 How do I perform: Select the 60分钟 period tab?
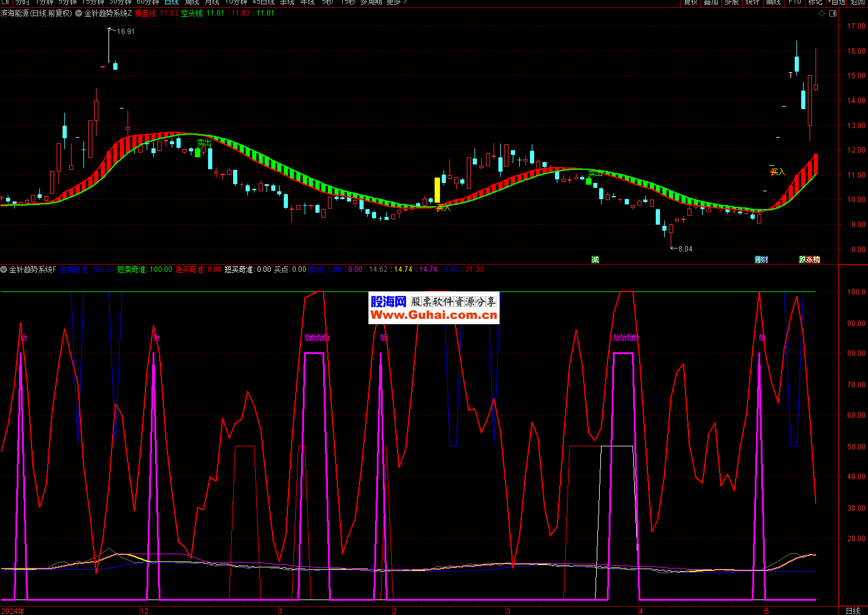tap(148, 2)
